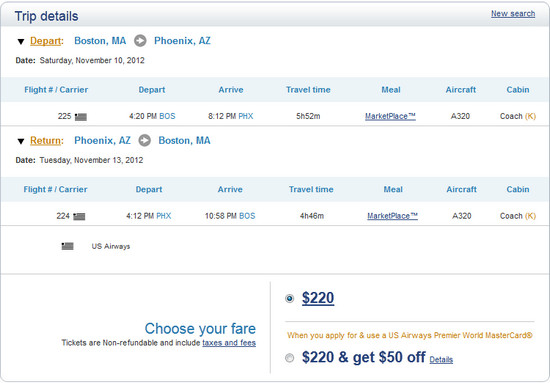Click the US Airways flag icon beside flight 225
Image resolution: width=550 pixels, height=383 pixels.
81,117
